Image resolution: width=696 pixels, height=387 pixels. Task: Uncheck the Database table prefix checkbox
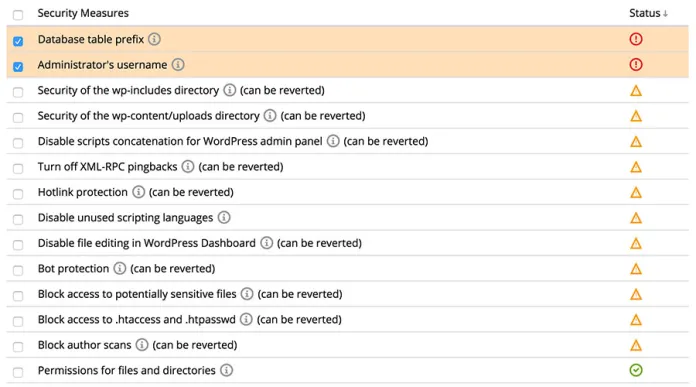(x=18, y=41)
